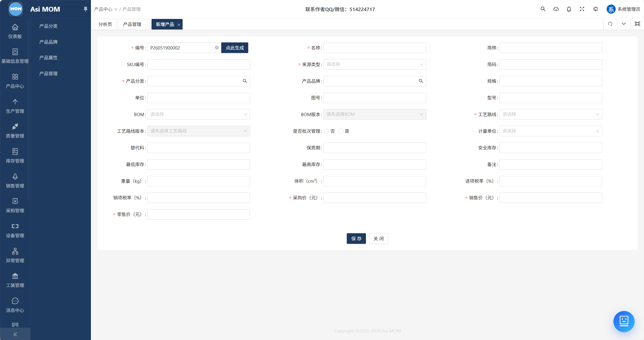The image size is (644, 340).
Task: Click the MOM logo
Action: [x=16, y=9]
